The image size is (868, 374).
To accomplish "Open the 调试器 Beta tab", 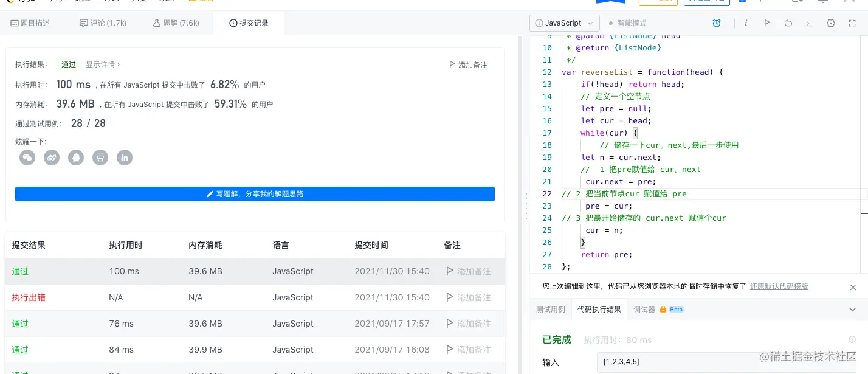I will [659, 310].
